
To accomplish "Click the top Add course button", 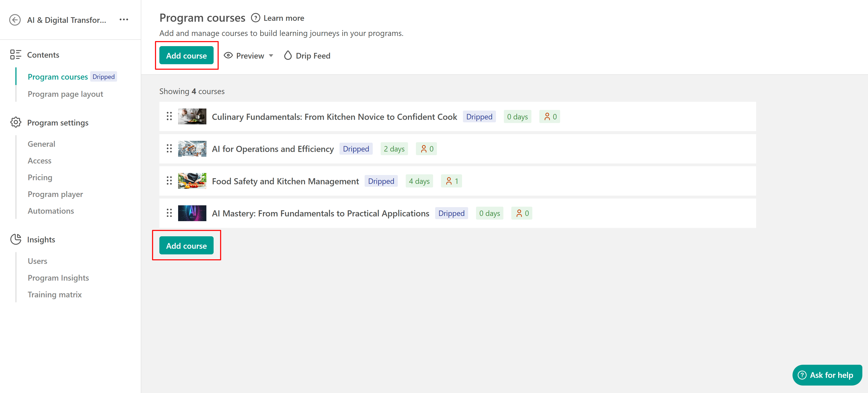I will [x=186, y=56].
